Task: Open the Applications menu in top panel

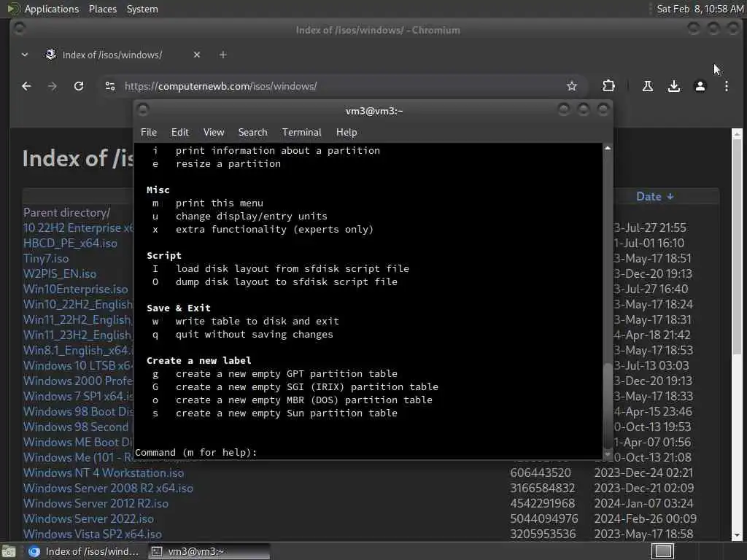Action: (x=52, y=9)
